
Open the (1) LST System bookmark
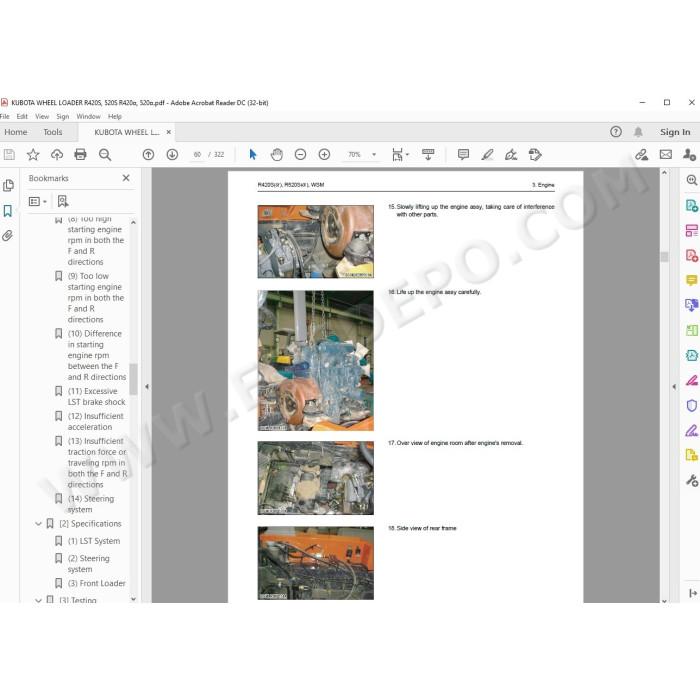pyautogui.click(x=94, y=541)
